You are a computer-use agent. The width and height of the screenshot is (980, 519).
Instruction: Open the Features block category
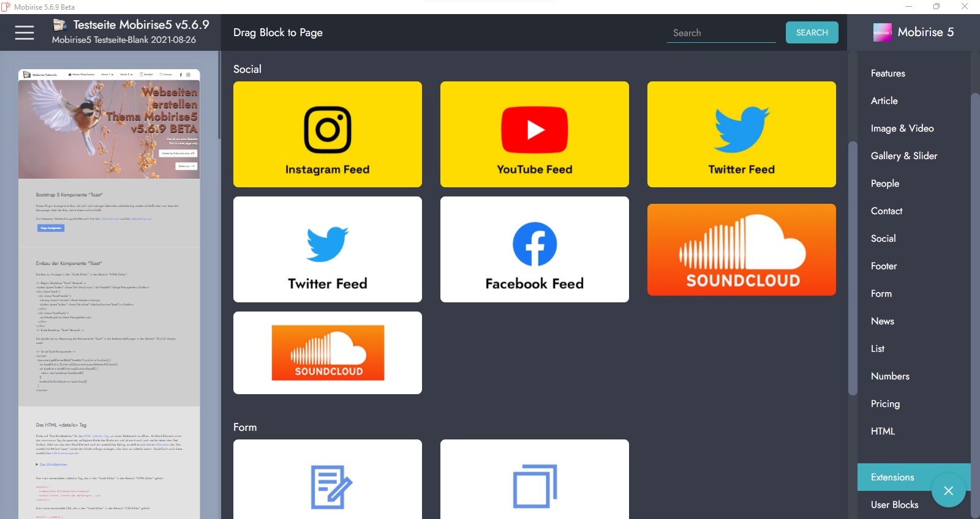pos(888,73)
